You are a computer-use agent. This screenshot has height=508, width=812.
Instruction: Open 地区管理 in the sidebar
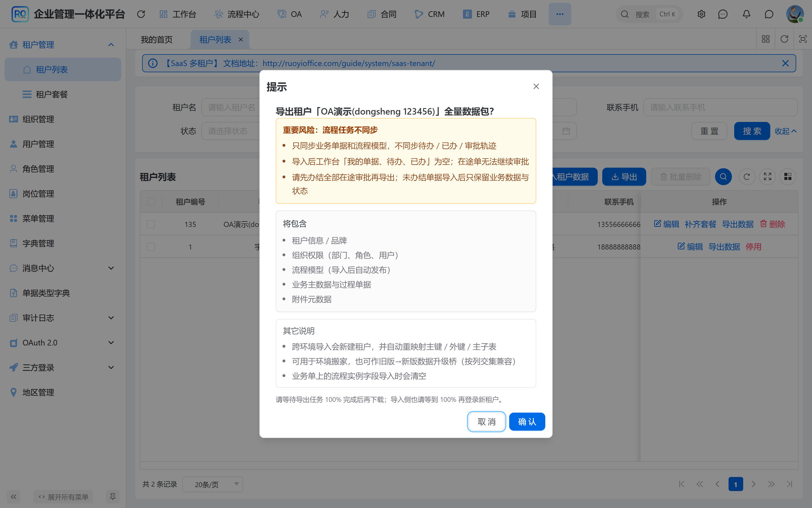click(63, 392)
